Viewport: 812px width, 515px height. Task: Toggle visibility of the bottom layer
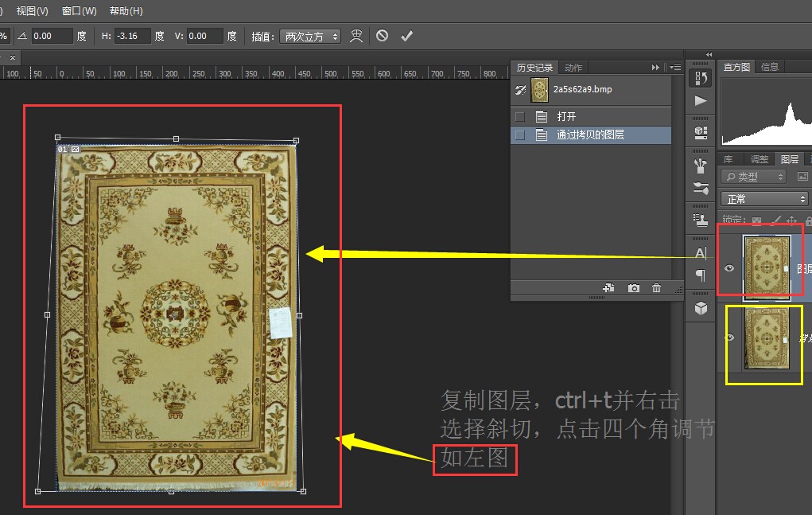point(729,338)
